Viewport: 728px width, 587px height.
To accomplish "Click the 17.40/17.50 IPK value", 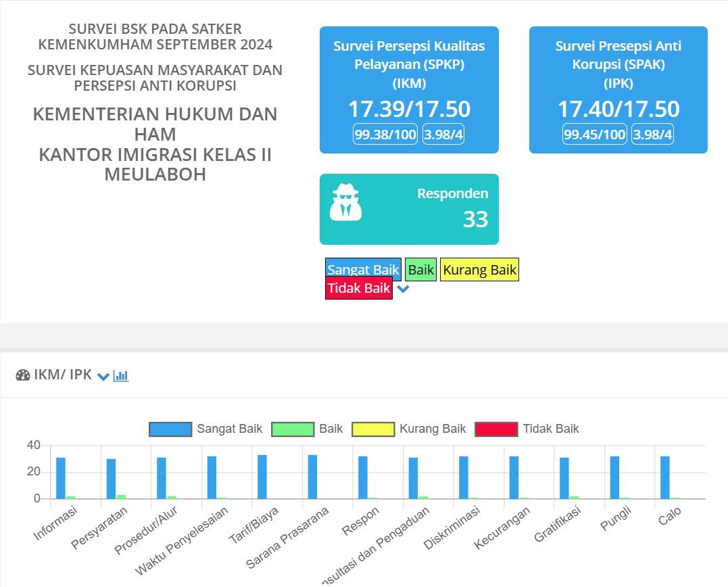I will tap(618, 109).
